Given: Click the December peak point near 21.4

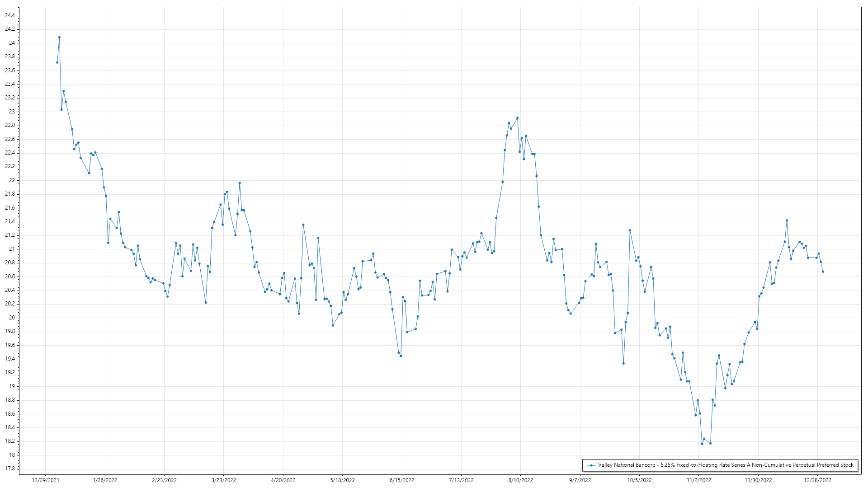Looking at the screenshot, I should pos(787,221).
